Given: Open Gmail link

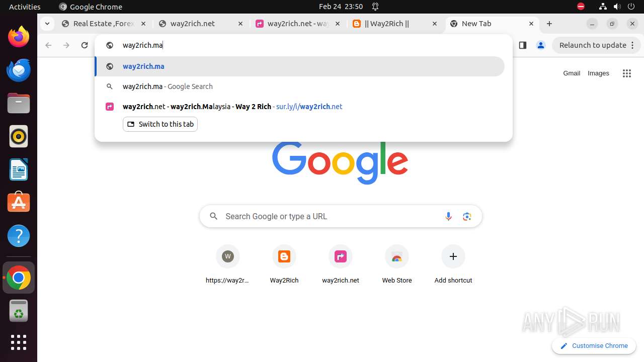Looking at the screenshot, I should point(572,73).
